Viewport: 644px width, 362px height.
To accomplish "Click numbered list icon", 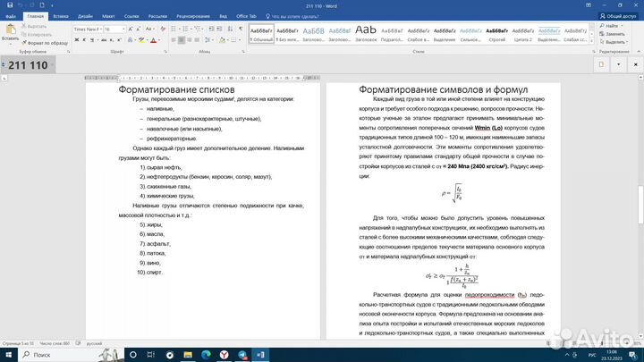I will click(185, 29).
